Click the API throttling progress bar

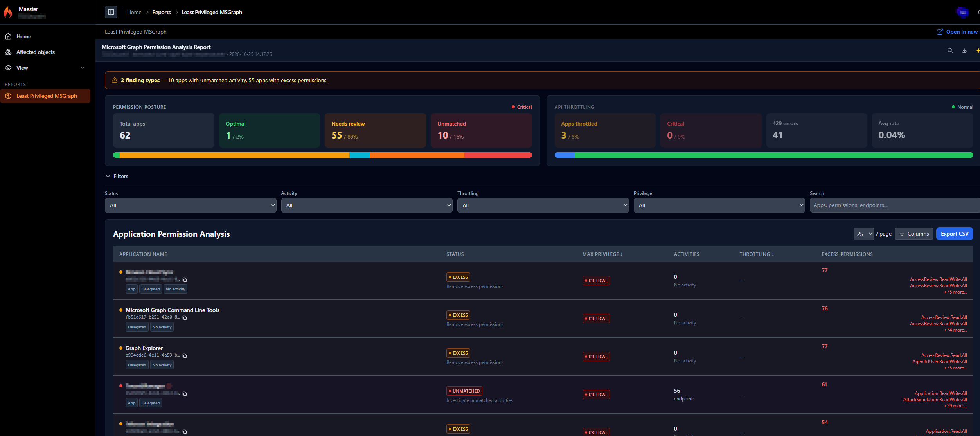[764, 155]
